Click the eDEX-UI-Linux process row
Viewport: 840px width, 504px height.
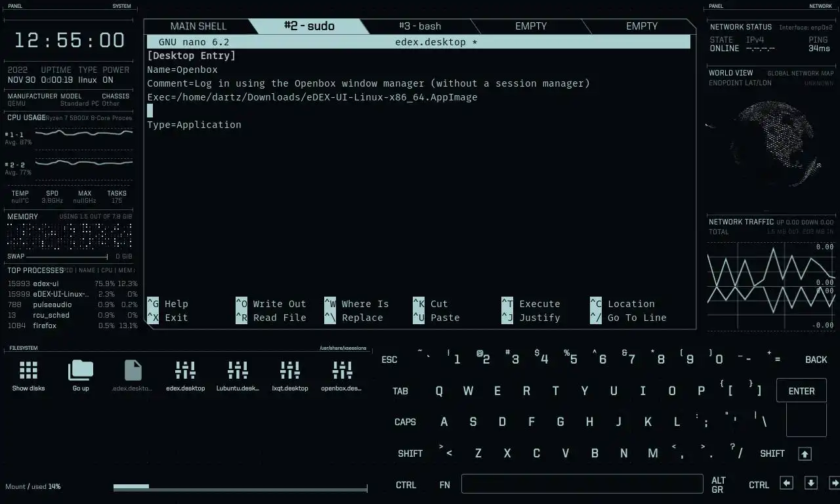point(72,294)
